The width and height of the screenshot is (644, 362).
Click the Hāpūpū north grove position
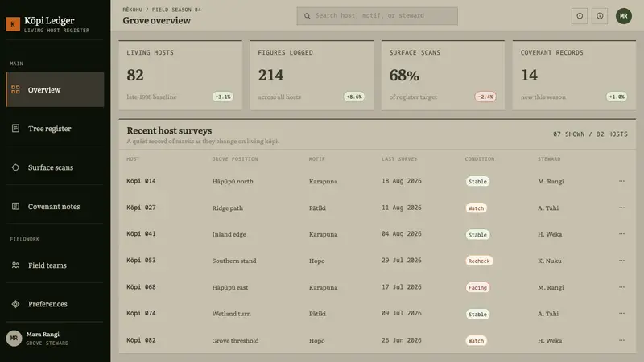(x=233, y=182)
